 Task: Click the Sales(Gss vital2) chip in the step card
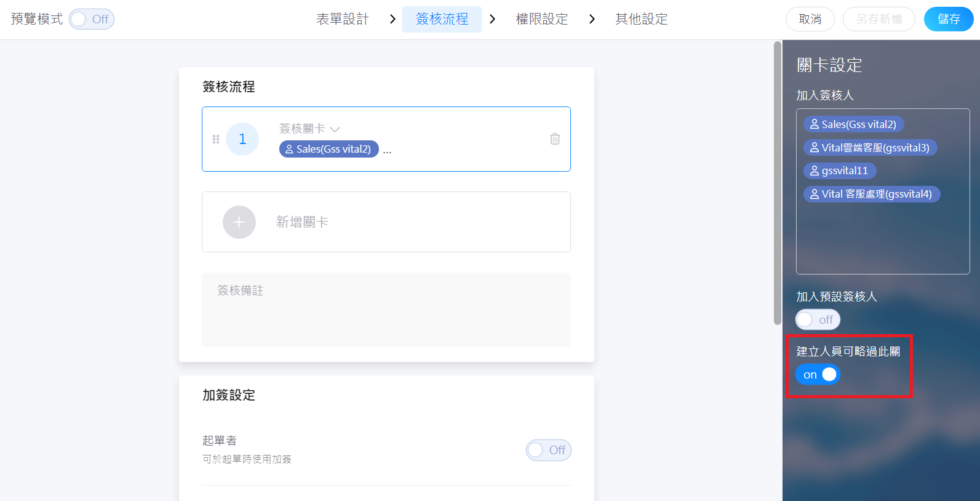click(x=329, y=149)
